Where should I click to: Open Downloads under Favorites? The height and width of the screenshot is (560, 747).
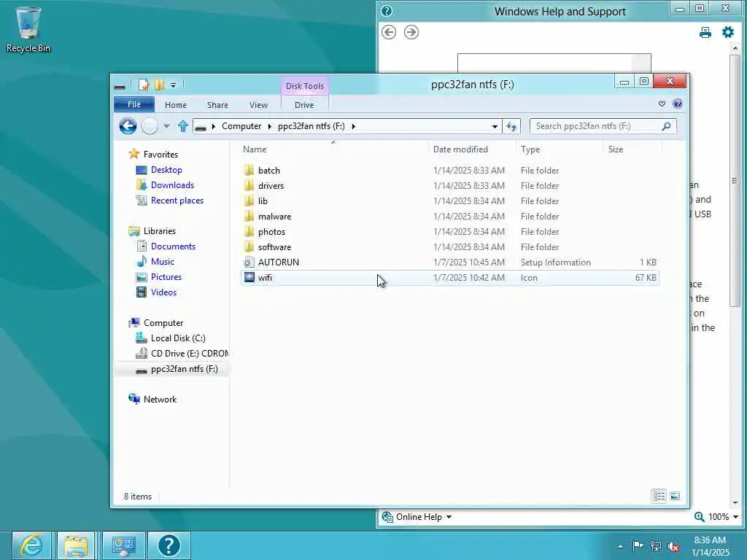point(172,184)
